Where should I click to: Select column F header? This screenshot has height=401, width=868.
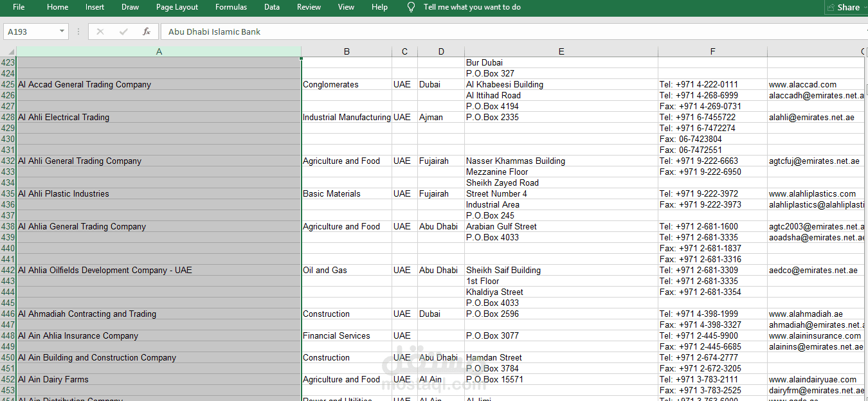(x=712, y=51)
